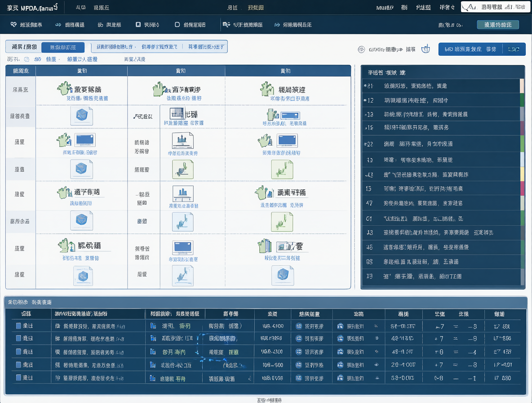The image size is (532, 403).
Task: Click the wide blue button above the right panel
Action: coord(482,49)
